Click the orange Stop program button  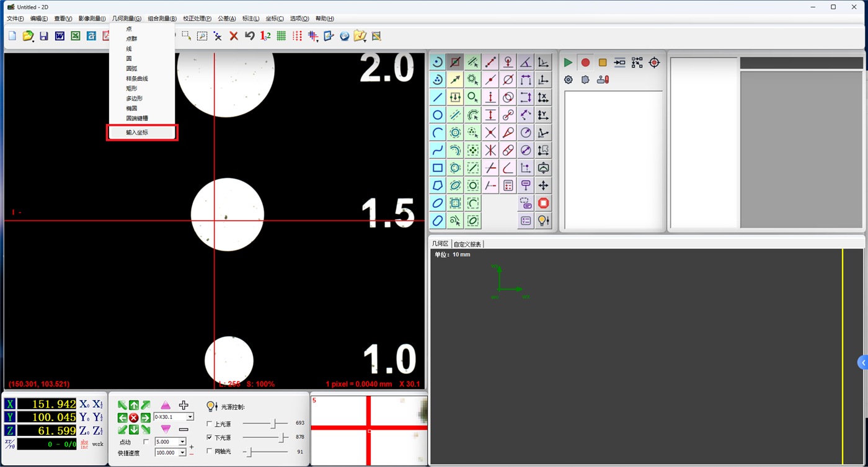click(603, 63)
